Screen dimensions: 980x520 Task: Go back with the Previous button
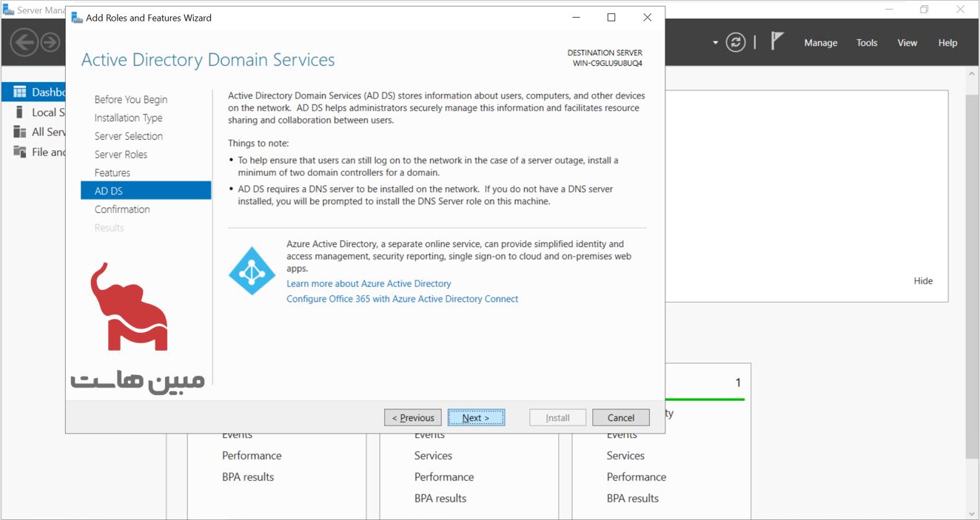[413, 418]
